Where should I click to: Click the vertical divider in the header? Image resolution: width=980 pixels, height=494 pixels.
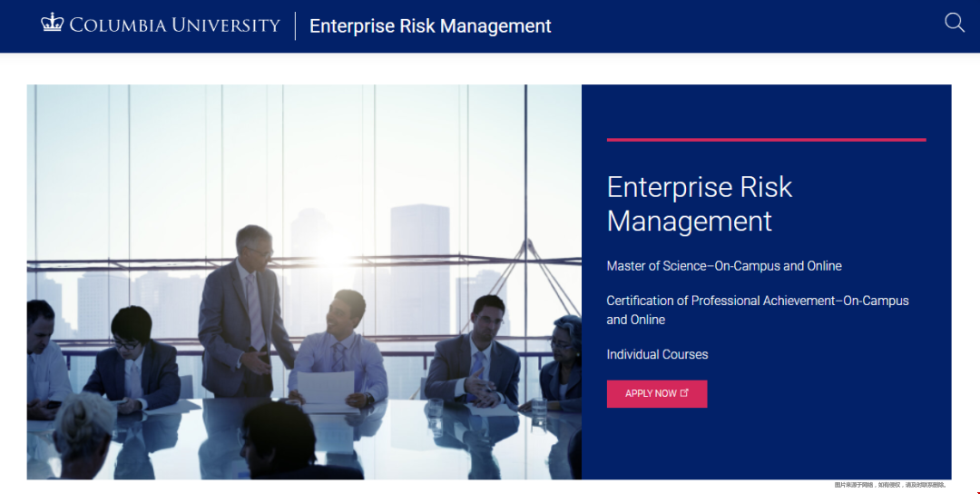(295, 26)
